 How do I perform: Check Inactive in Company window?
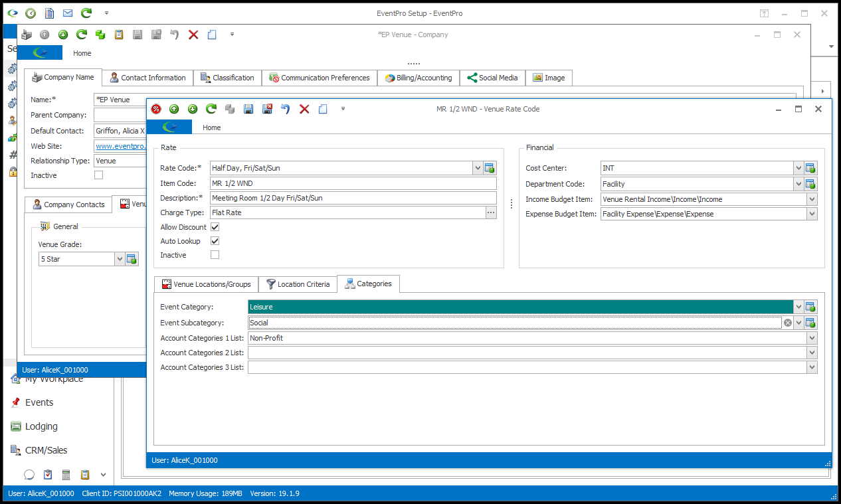[98, 175]
